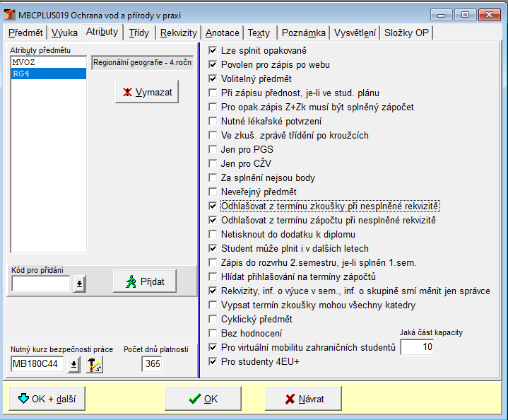Enable 'Nutné lékařské potvrzení' checkbox
The image size is (508, 420).
tap(214, 122)
